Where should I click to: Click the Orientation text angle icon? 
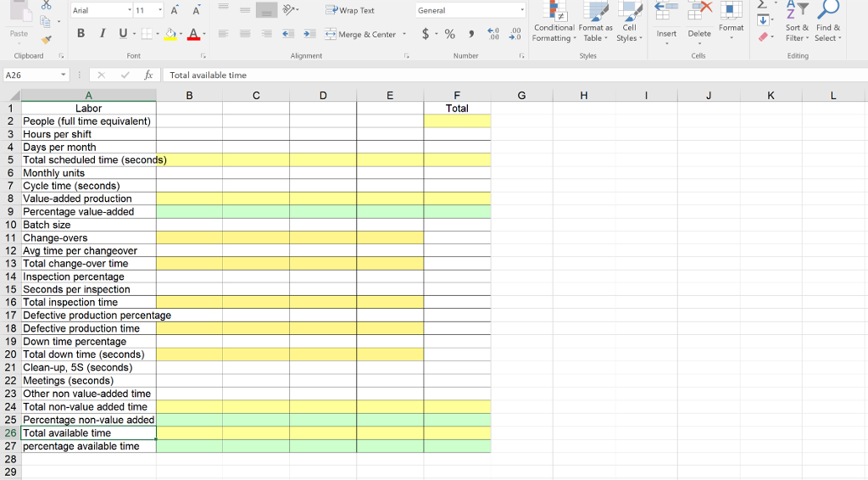tap(290, 10)
